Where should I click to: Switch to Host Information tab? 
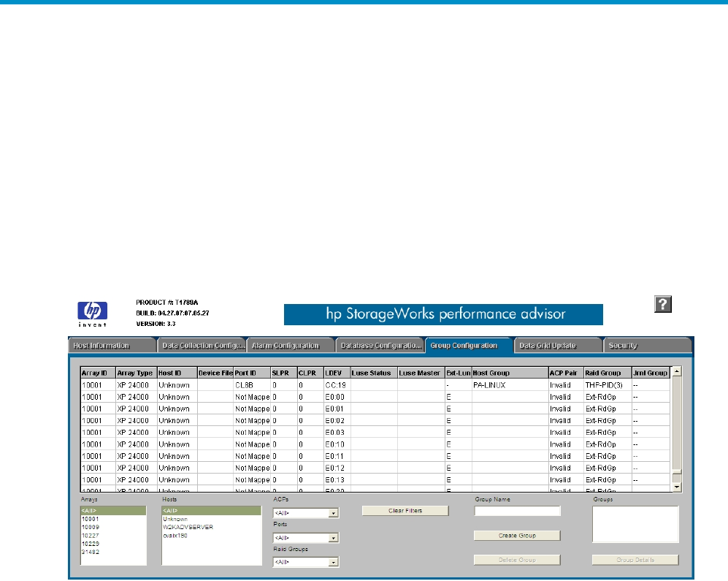[x=112, y=346]
